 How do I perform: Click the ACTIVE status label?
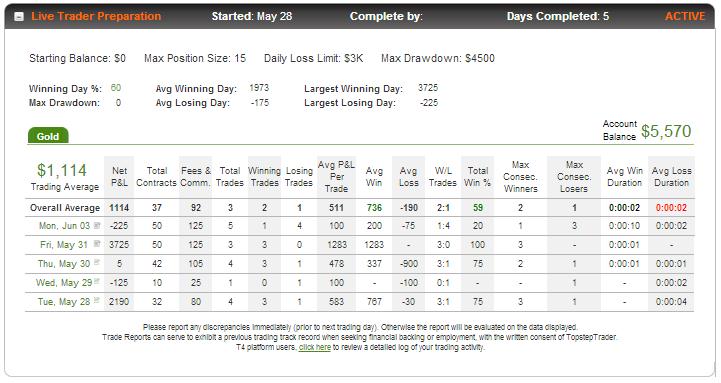[685, 16]
